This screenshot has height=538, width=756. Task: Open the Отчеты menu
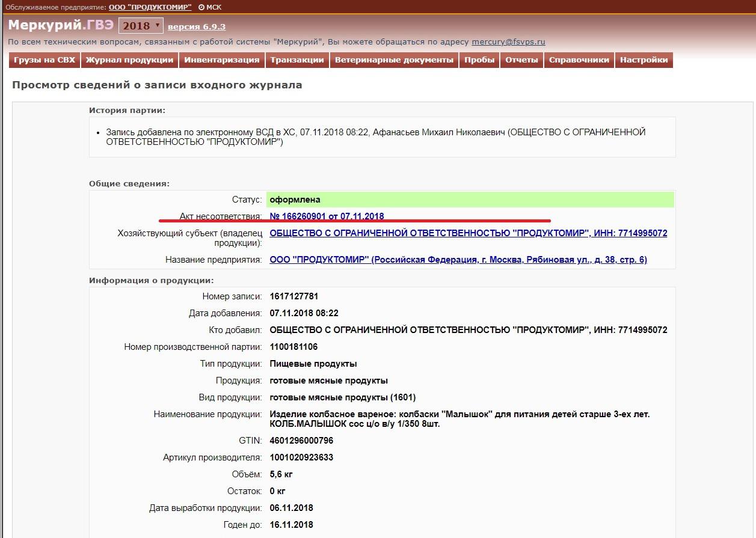point(521,60)
